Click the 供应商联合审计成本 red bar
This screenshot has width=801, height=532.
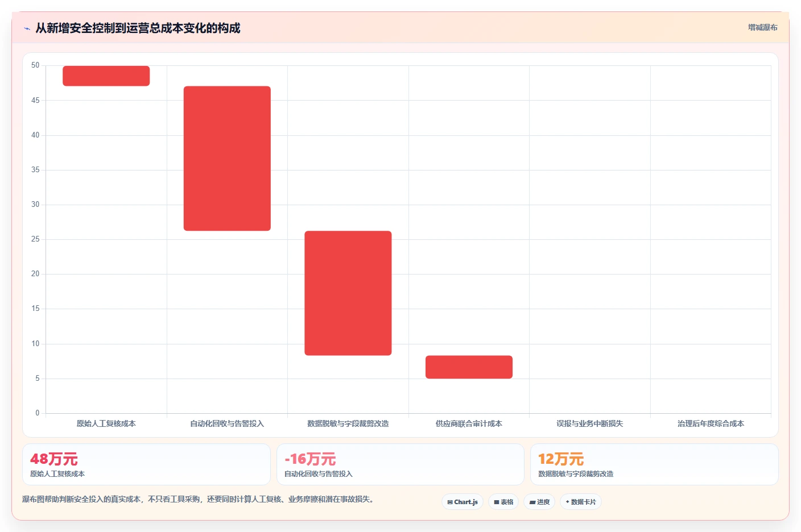point(469,367)
